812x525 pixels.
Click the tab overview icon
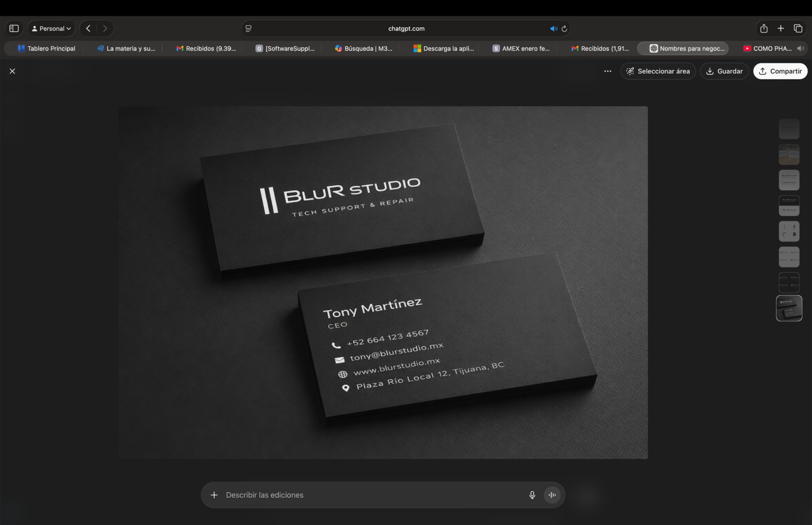798,28
